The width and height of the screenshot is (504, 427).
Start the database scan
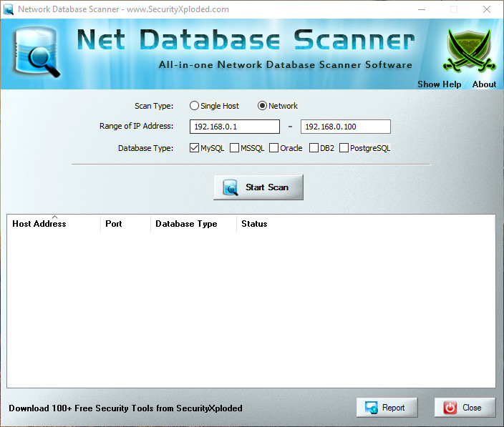(258, 187)
